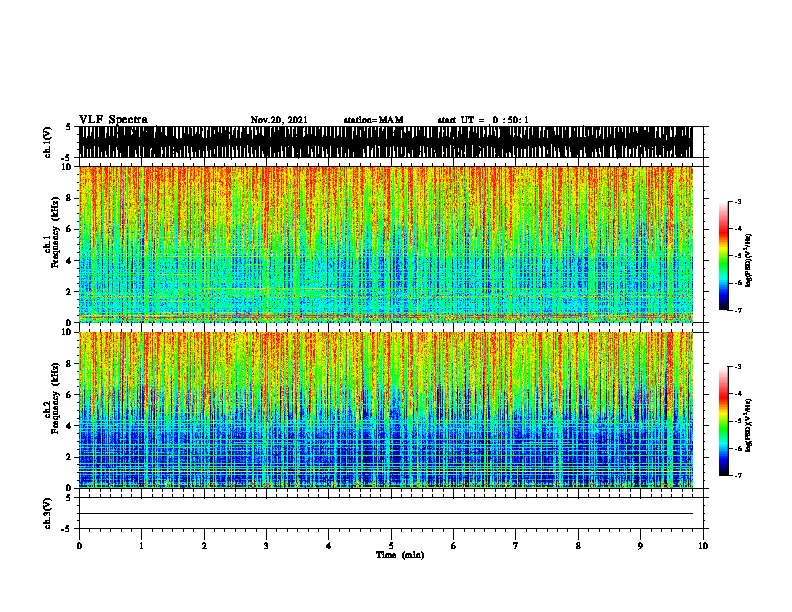
Task: Click time axis tick label "7"
Action: (x=516, y=546)
